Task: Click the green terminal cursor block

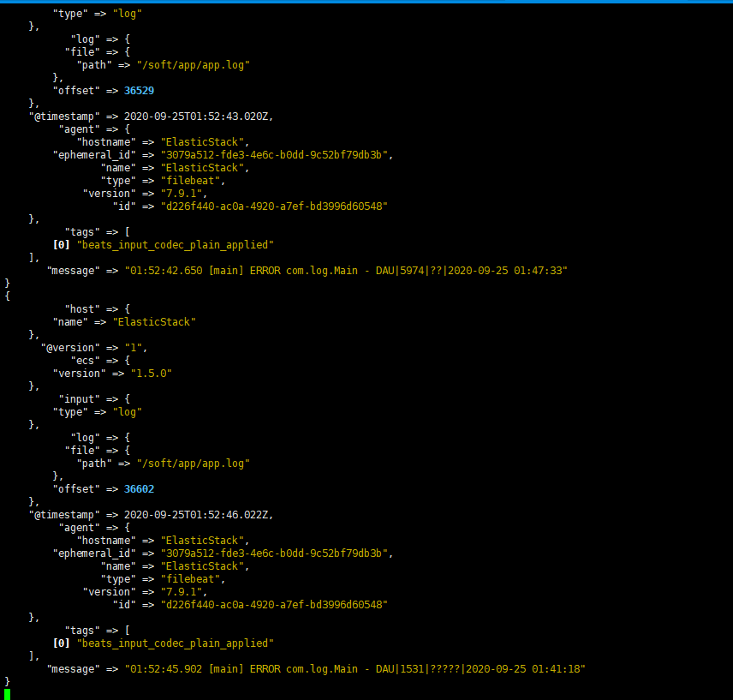Action: (8, 693)
